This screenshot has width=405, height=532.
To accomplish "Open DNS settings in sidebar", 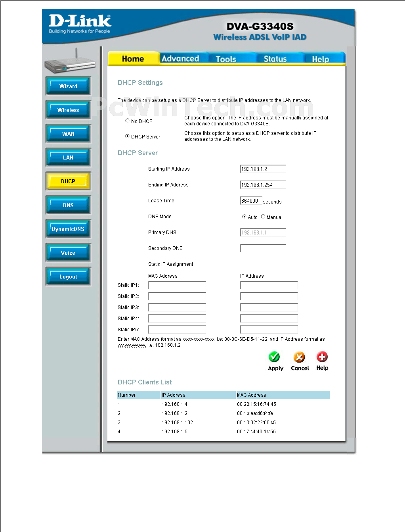I will pyautogui.click(x=68, y=205).
